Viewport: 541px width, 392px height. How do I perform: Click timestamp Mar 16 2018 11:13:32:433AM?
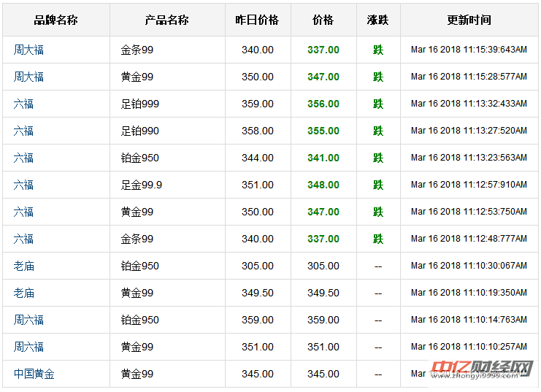(x=469, y=104)
